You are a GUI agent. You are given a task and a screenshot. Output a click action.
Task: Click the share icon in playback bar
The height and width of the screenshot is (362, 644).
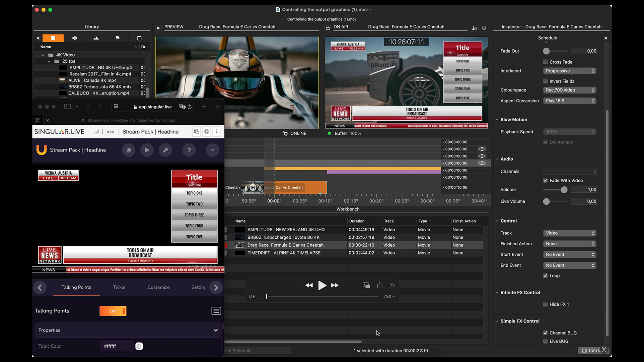(379, 285)
